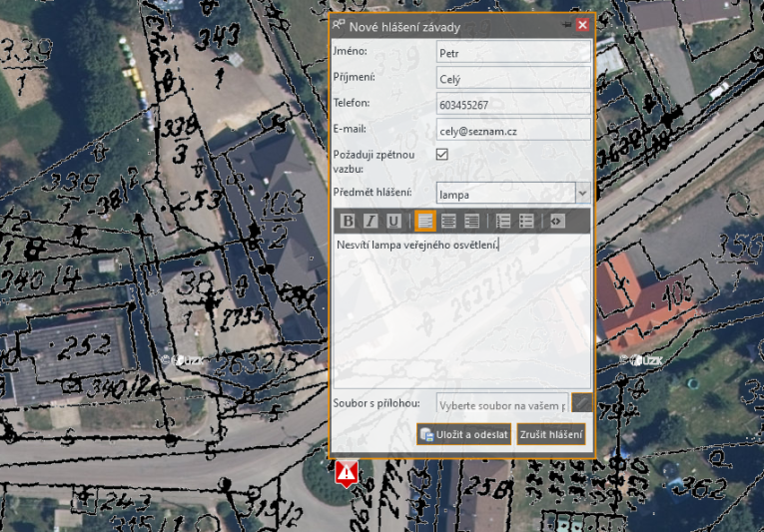Click the red warning marker on the map

click(x=347, y=473)
